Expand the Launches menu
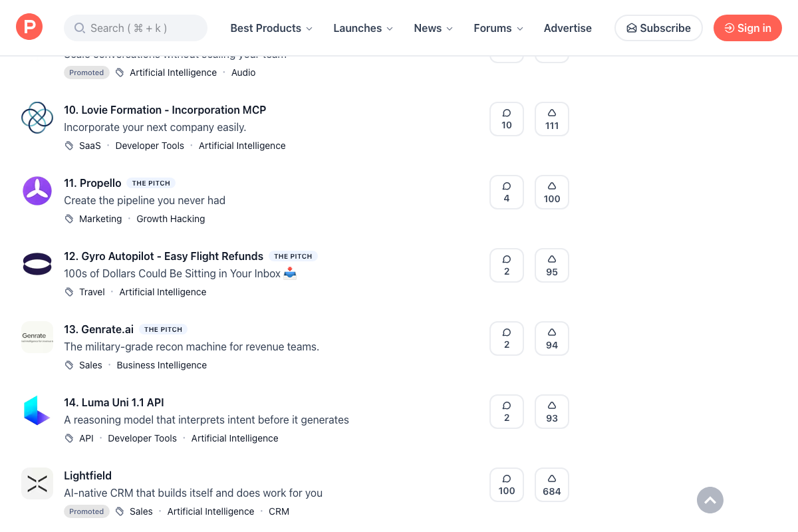The width and height of the screenshot is (798, 532). [363, 28]
